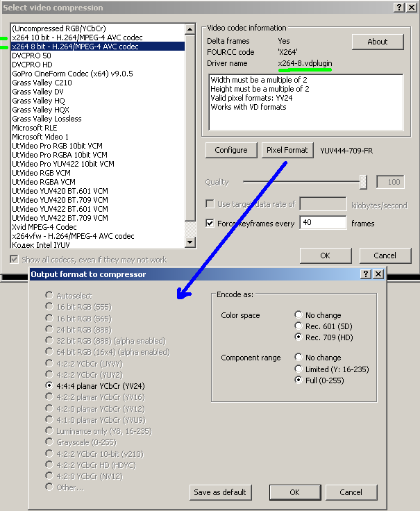Viewport: 420px width, 511px height.
Task: Select UtVideo YUV420 BT.709 VCM
Action: click(98, 200)
